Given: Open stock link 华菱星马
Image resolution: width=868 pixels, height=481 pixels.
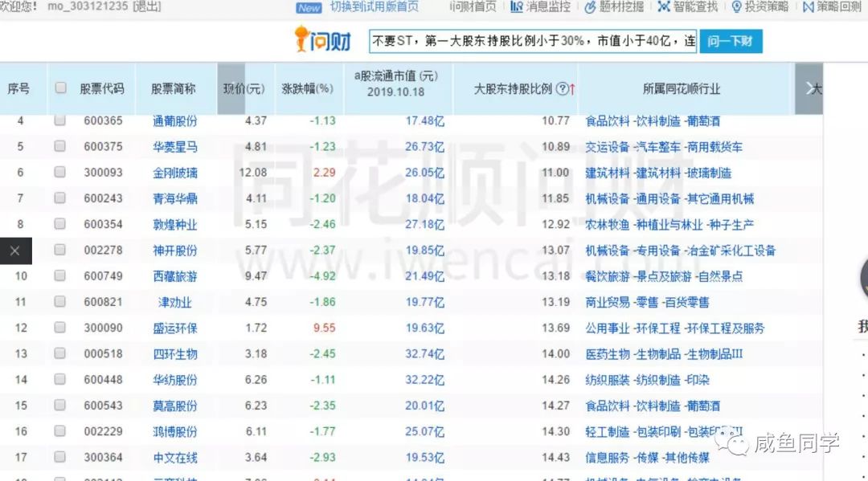Looking at the screenshot, I should point(175,146).
